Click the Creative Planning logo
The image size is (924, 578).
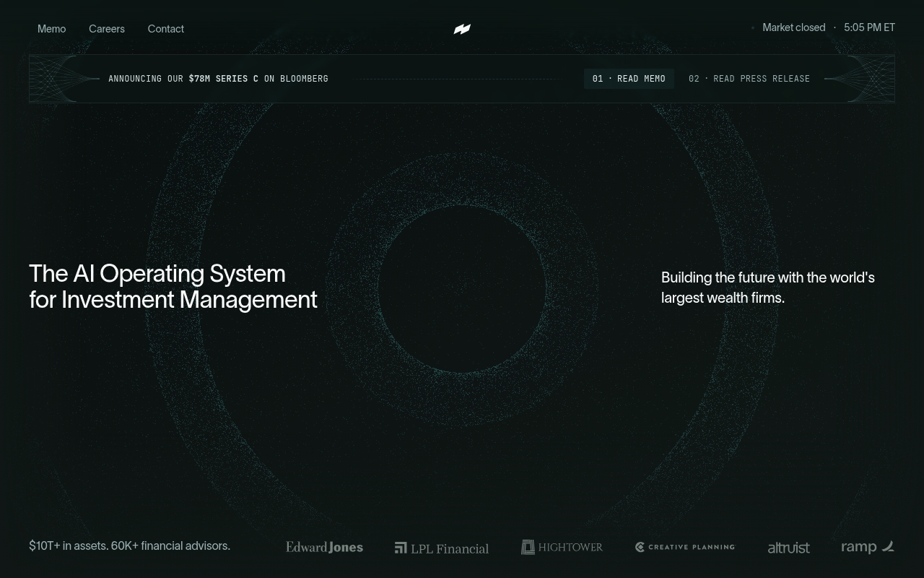pyautogui.click(x=685, y=547)
